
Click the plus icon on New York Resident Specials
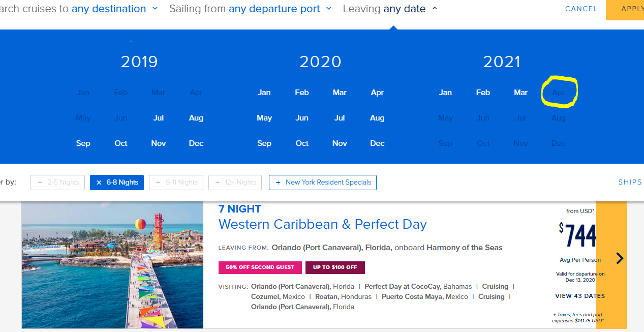pyautogui.click(x=278, y=183)
